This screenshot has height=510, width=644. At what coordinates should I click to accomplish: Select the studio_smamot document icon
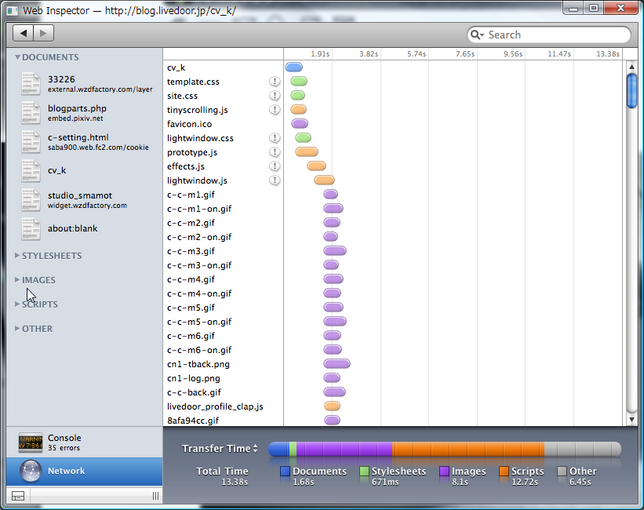pyautogui.click(x=31, y=200)
